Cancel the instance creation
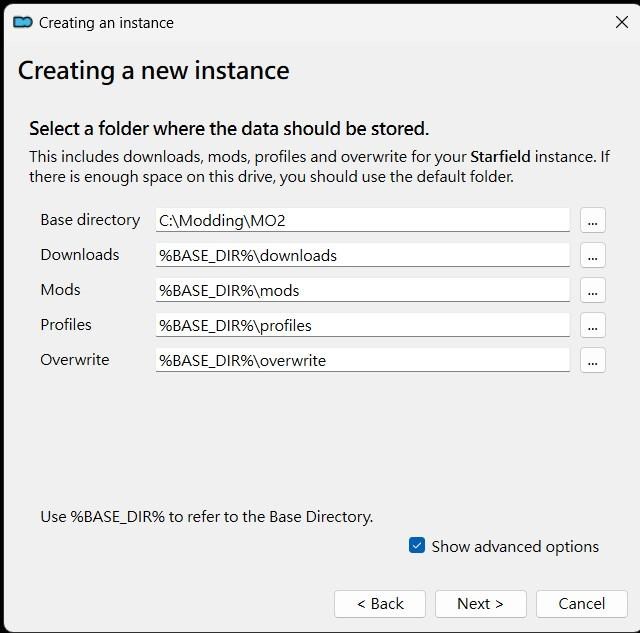Viewport: 640px width, 633px height. pyautogui.click(x=581, y=603)
